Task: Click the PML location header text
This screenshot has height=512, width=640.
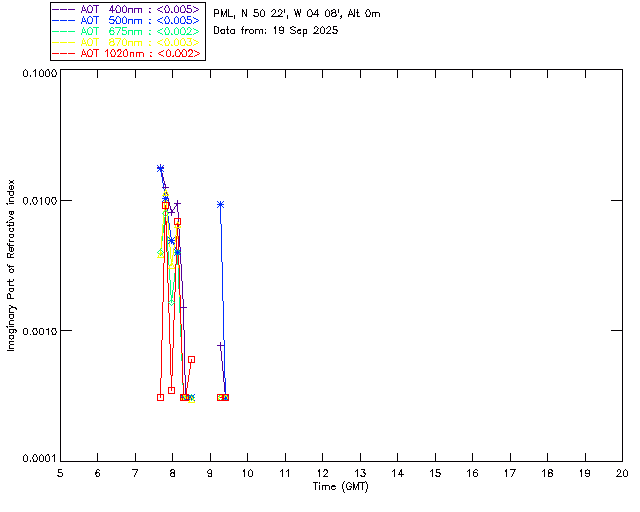Action: click(297, 14)
